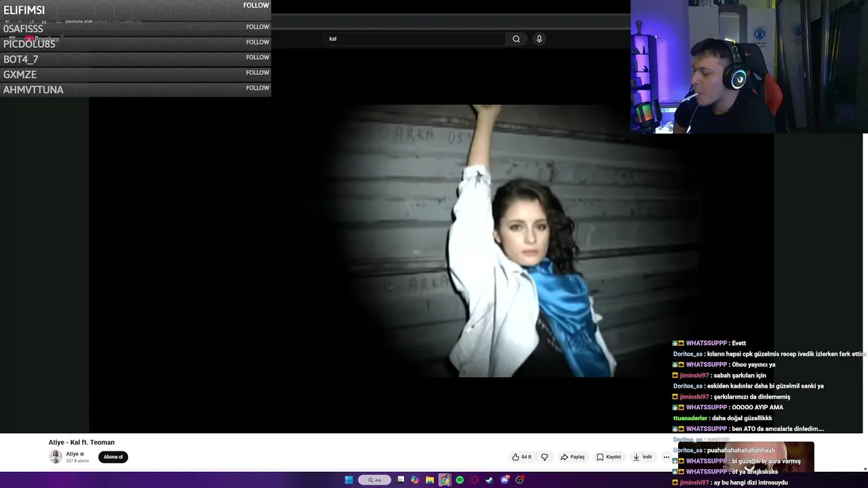
Task: Open Spotify from the taskbar
Action: 460,480
